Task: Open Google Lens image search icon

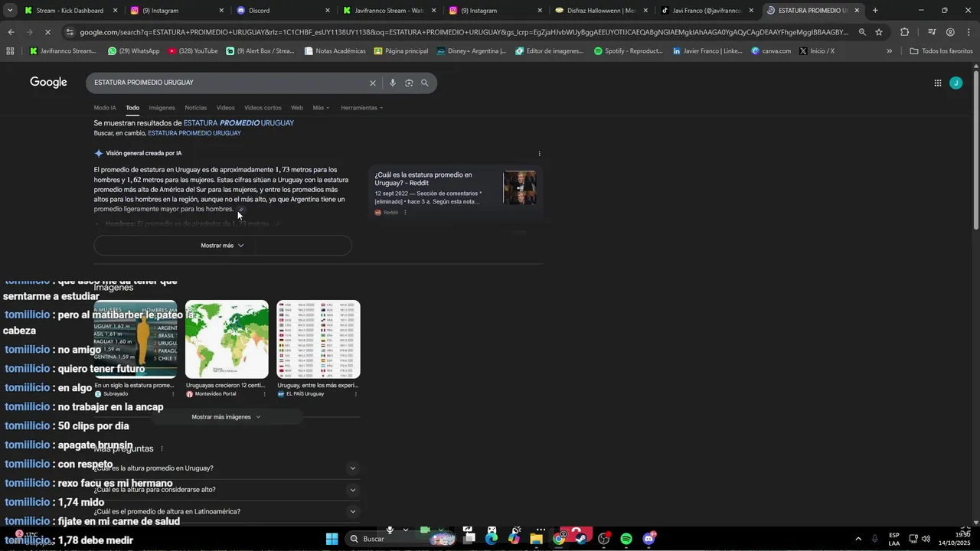Action: click(x=409, y=83)
